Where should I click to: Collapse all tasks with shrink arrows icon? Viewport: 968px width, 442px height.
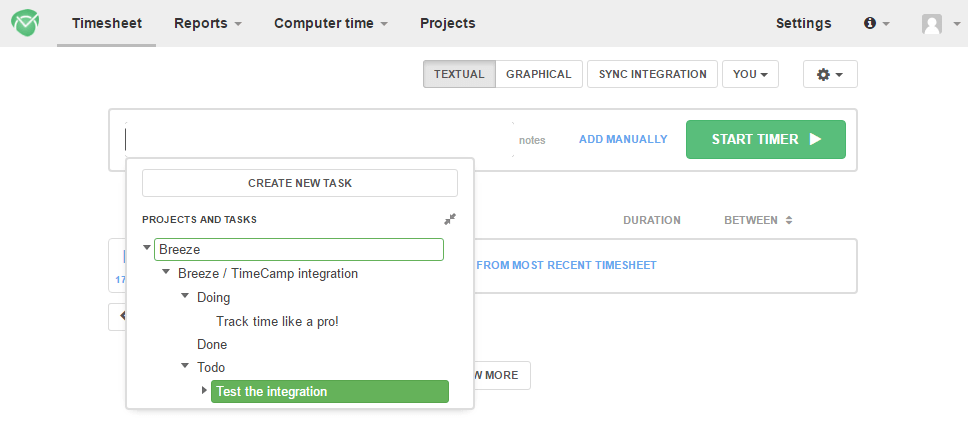[450, 219]
